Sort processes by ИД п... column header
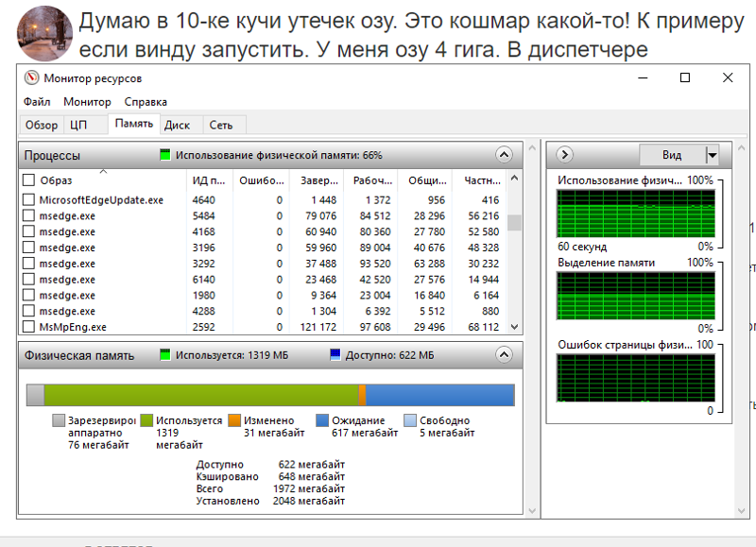756x547 pixels. pos(209,180)
